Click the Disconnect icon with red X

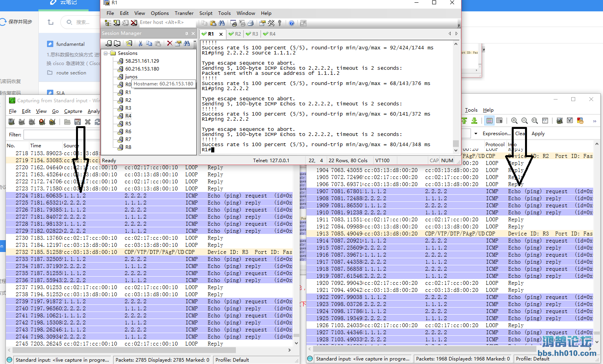(x=134, y=23)
